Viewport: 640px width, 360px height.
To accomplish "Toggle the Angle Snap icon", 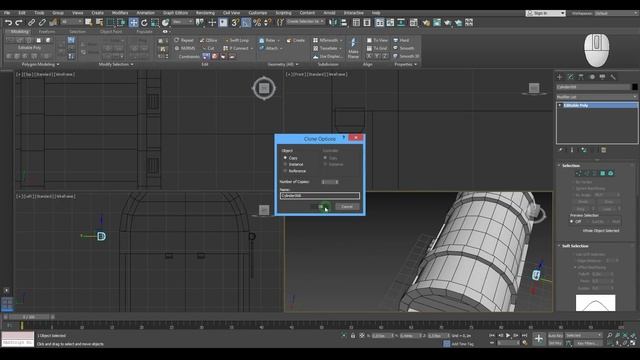I will (x=246, y=22).
